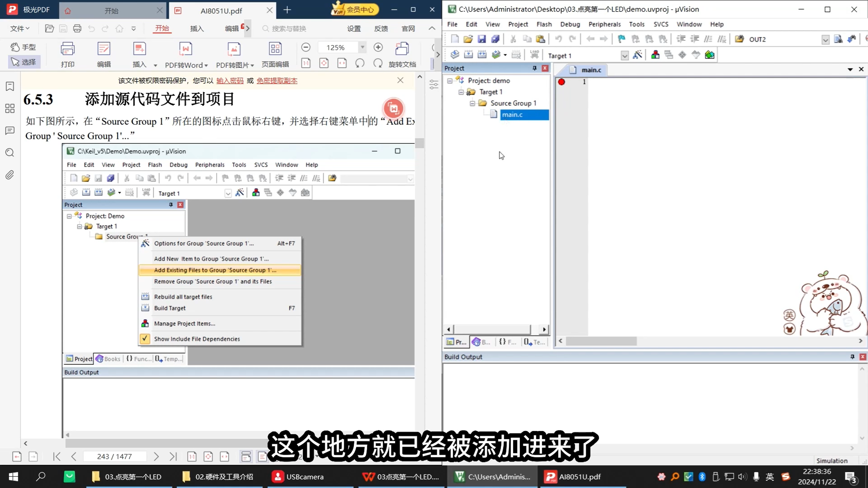This screenshot has width=868, height=488.
Task: Build the target in µVision
Action: [469, 55]
